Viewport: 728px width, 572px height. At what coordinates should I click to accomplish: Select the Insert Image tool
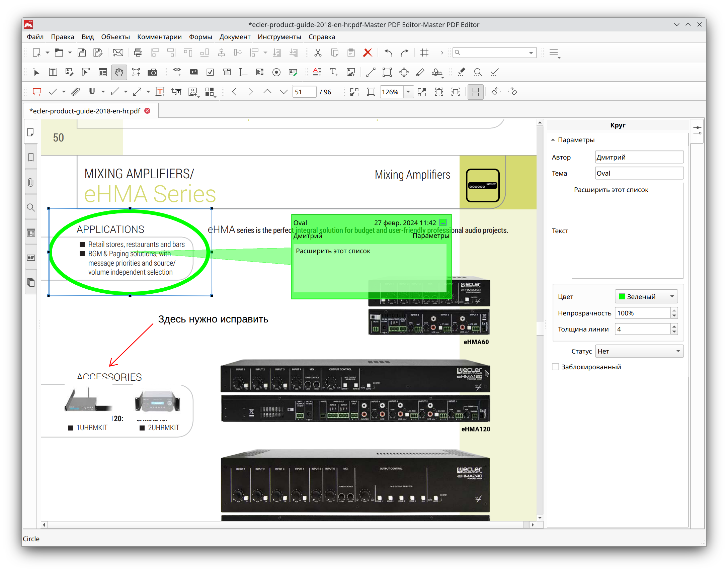351,72
